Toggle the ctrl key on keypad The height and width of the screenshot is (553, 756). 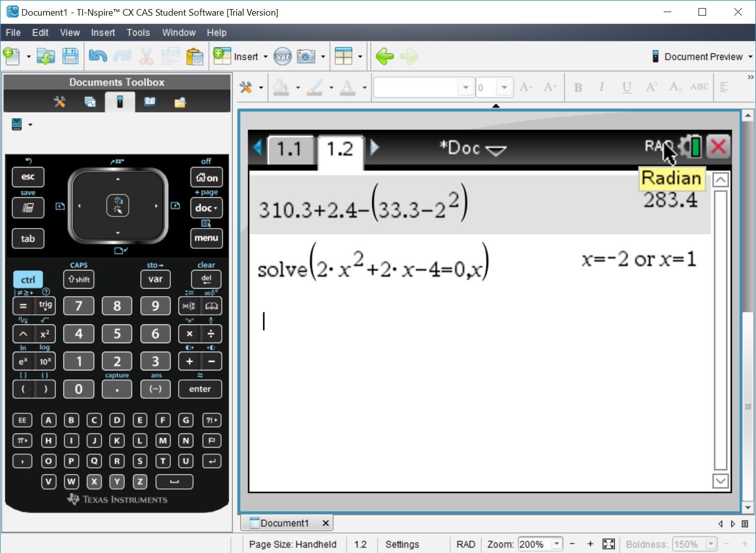28,280
